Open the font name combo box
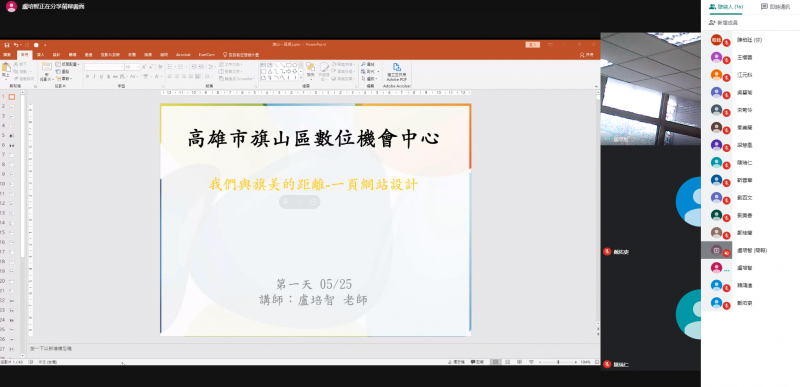 point(104,67)
